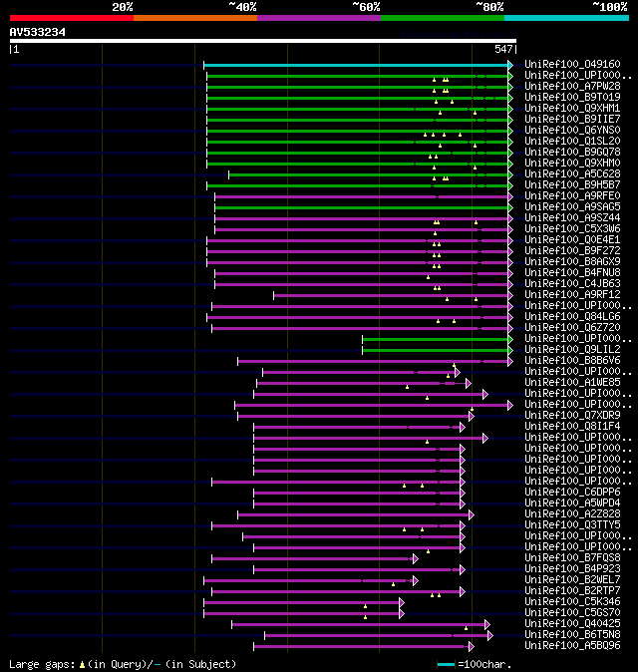Click the UniRef100_A5BQ96 label
This screenshot has height=672, width=638.
coord(572,645)
